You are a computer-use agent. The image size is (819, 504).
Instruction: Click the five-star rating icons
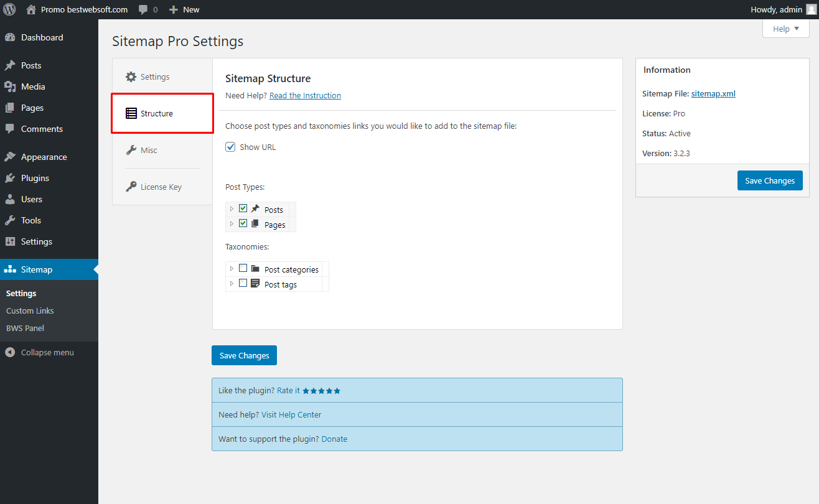point(322,391)
